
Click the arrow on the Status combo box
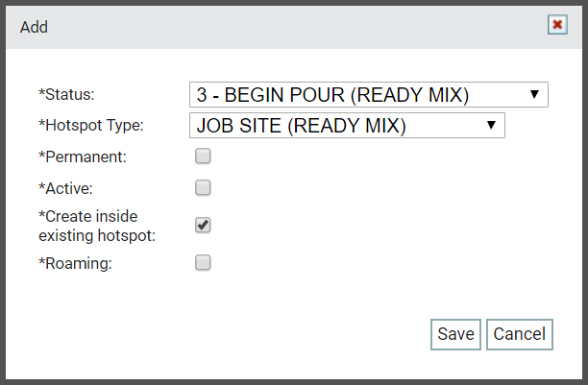click(534, 94)
